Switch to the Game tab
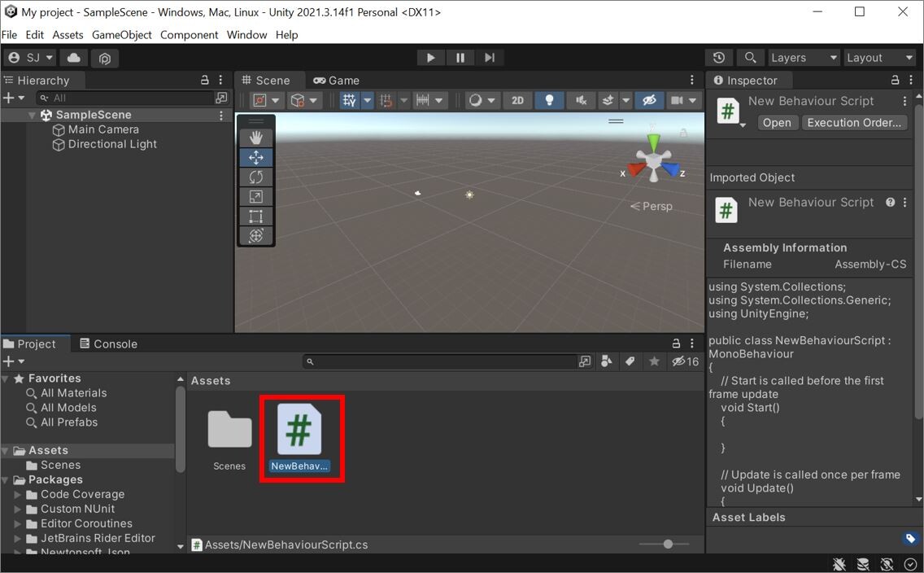This screenshot has height=573, width=924. [337, 81]
